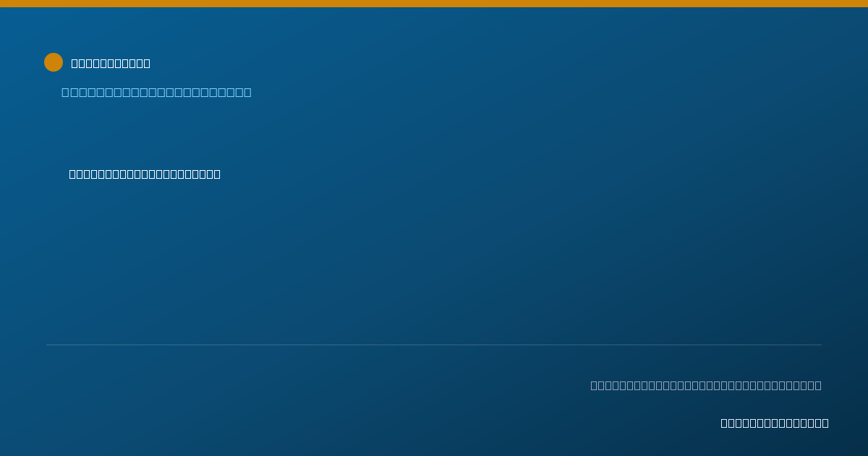Click the center of the orange circle
This screenshot has width=868, height=456.
tap(54, 62)
